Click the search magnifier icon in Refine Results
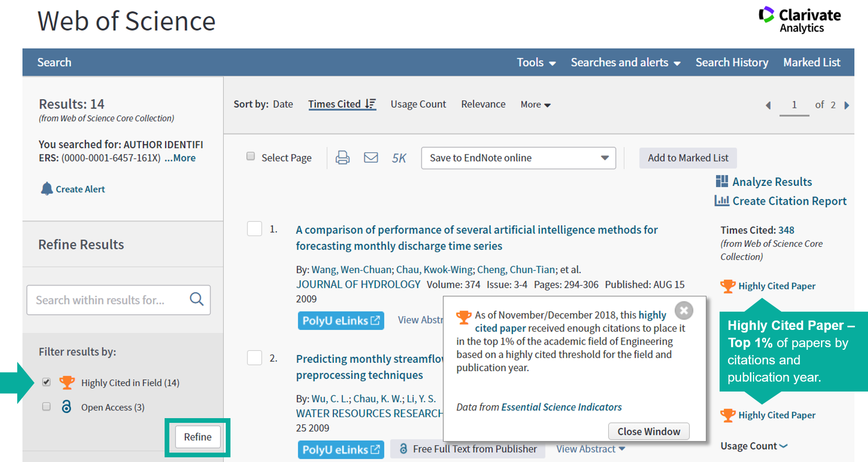868x462 pixels. pyautogui.click(x=196, y=300)
